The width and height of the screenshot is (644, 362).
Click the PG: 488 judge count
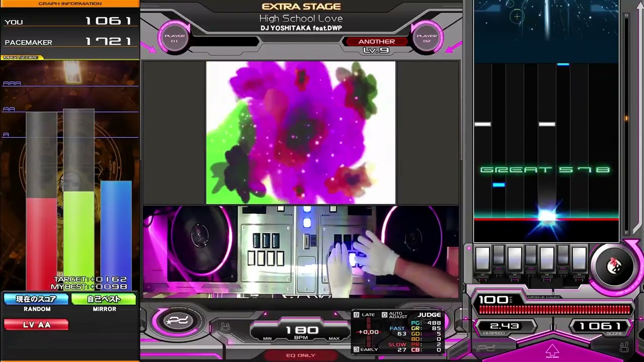(x=426, y=323)
